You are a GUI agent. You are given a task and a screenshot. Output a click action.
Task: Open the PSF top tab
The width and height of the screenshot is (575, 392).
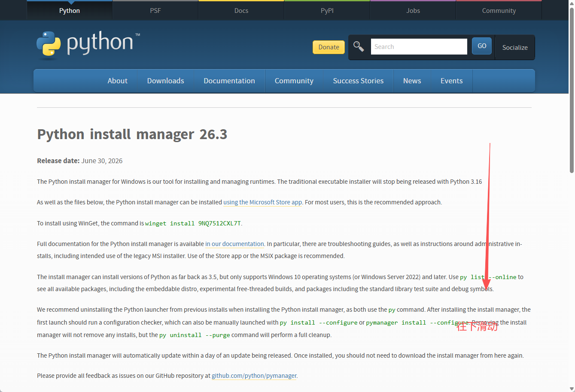coord(155,10)
